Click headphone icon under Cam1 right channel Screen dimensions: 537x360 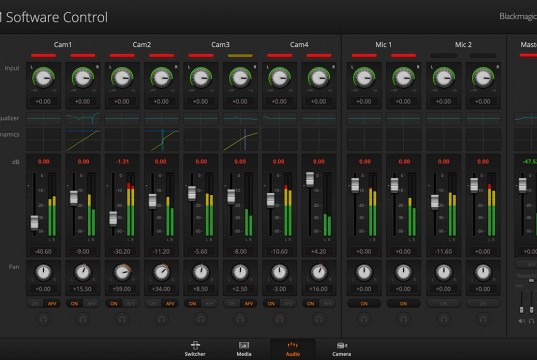pyautogui.click(x=83, y=319)
